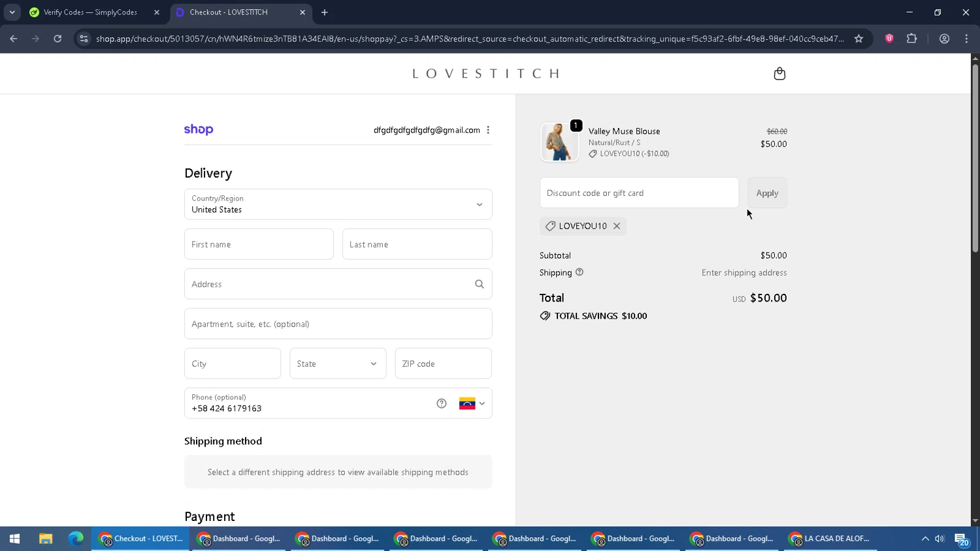Click the taskbar volume icon
The height and width of the screenshot is (551, 980).
(x=940, y=539)
